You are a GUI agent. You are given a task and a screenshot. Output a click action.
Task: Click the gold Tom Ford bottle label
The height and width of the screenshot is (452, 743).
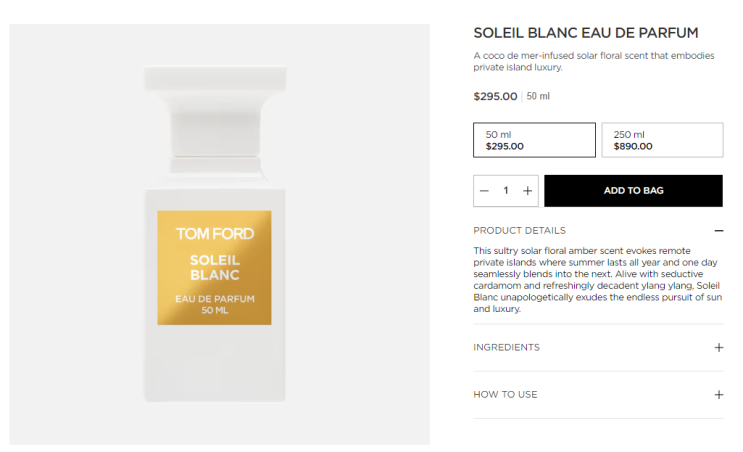tap(214, 267)
